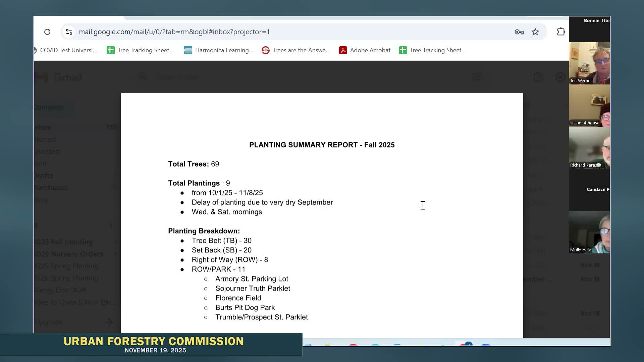
Task: Click the password key icon
Action: point(519,32)
